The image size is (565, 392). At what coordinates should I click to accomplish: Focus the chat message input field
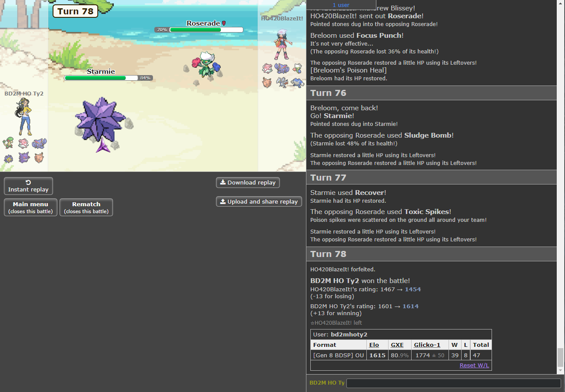[x=454, y=383]
